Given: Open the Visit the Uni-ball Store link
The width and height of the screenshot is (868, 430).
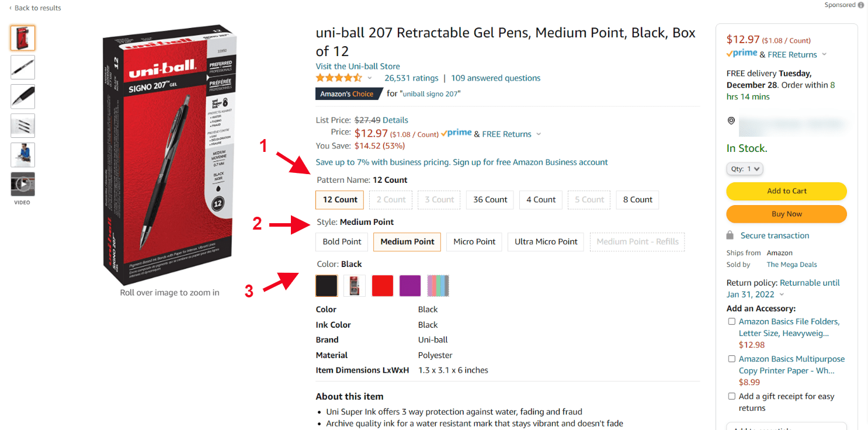Looking at the screenshot, I should point(357,66).
